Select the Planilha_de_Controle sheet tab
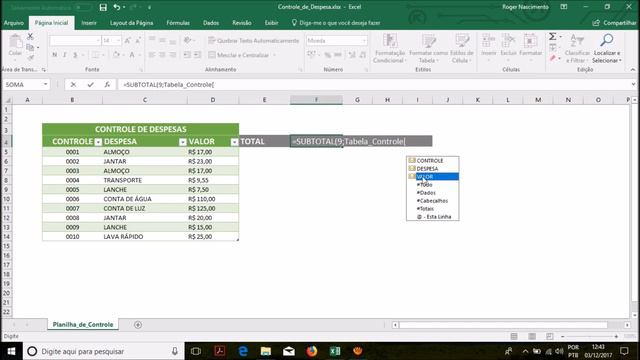Screen dimensions: 640x360 click(83, 324)
